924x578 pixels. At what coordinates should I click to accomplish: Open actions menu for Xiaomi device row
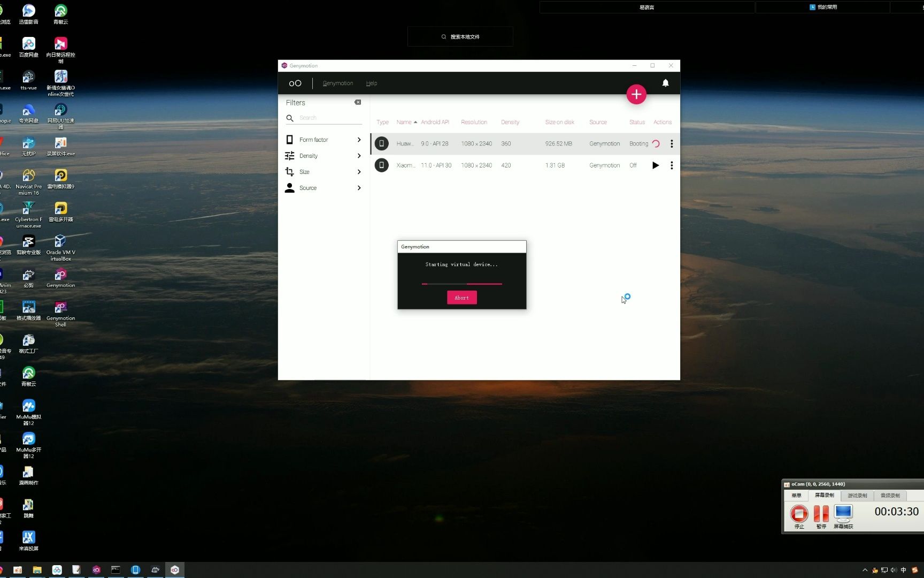(x=672, y=165)
